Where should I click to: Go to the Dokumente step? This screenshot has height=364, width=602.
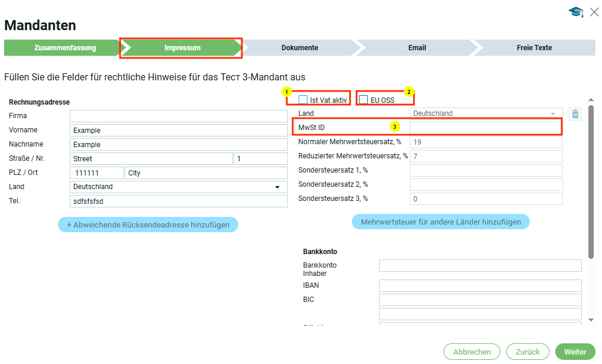click(x=300, y=48)
